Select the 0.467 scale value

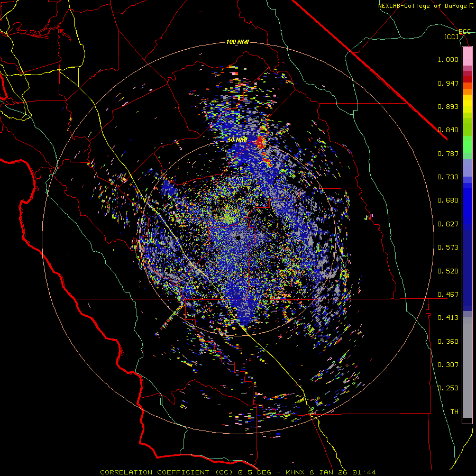point(448,295)
